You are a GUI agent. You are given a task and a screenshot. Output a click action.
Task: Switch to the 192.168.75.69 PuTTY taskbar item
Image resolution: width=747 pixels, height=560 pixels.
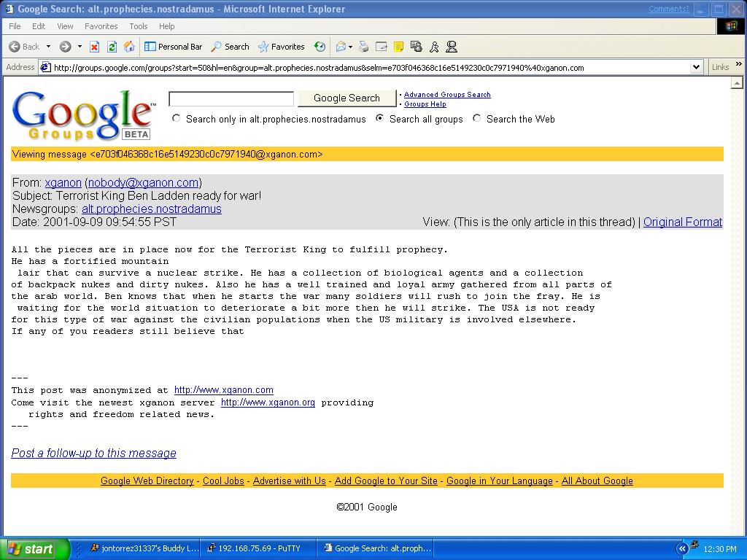point(258,548)
